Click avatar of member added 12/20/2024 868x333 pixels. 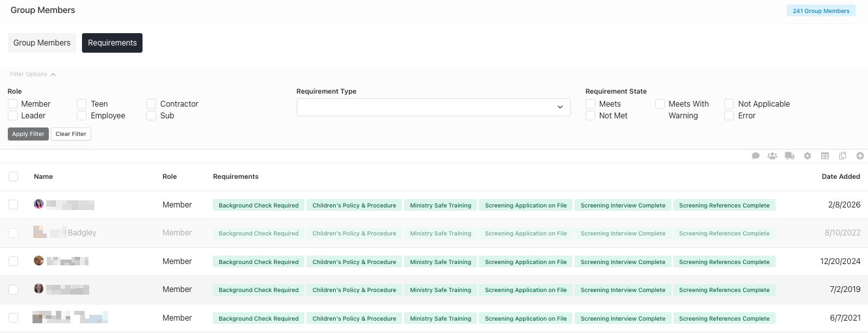tap(39, 261)
